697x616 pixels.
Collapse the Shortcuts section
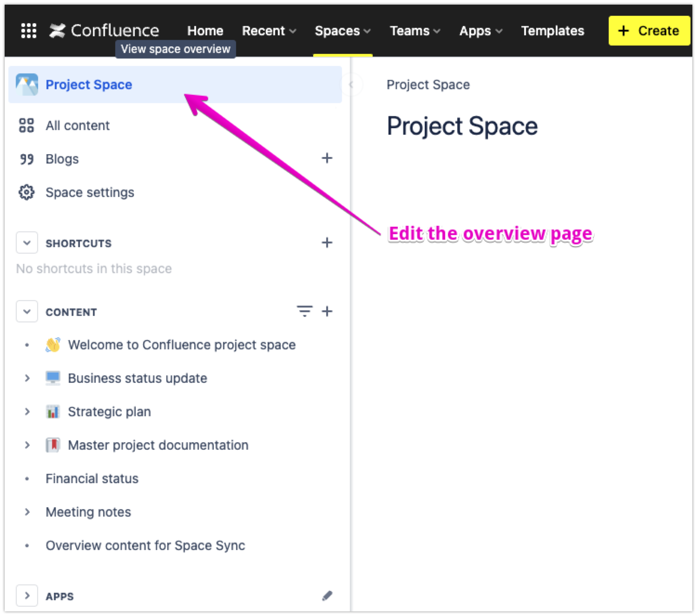27,243
